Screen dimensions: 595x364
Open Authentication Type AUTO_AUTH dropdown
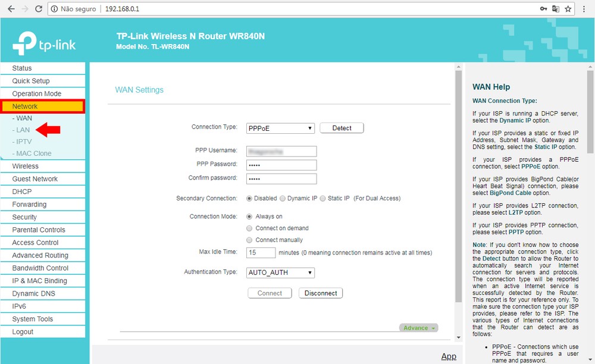pos(280,272)
